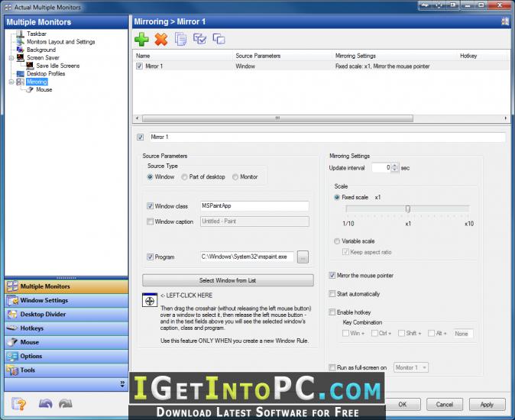Click the Fixed scale slider thumb

click(x=407, y=208)
